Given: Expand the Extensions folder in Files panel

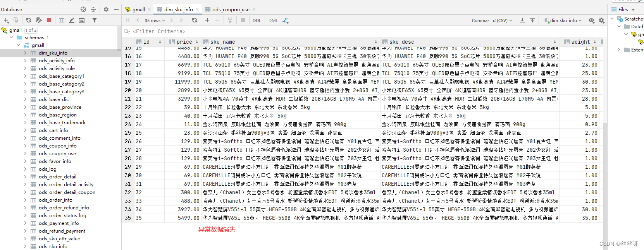Looking at the screenshot, I should [619, 50].
